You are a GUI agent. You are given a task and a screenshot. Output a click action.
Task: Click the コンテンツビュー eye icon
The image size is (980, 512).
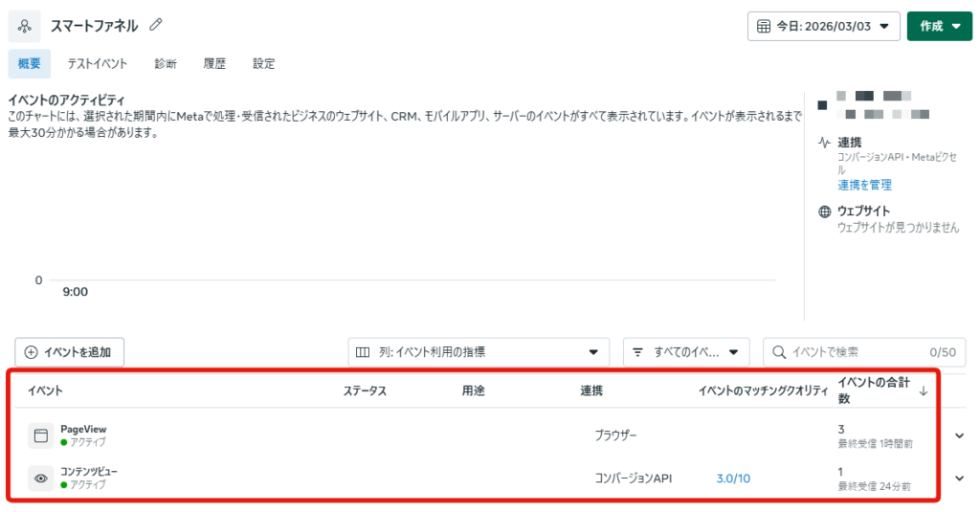pyautogui.click(x=40, y=478)
